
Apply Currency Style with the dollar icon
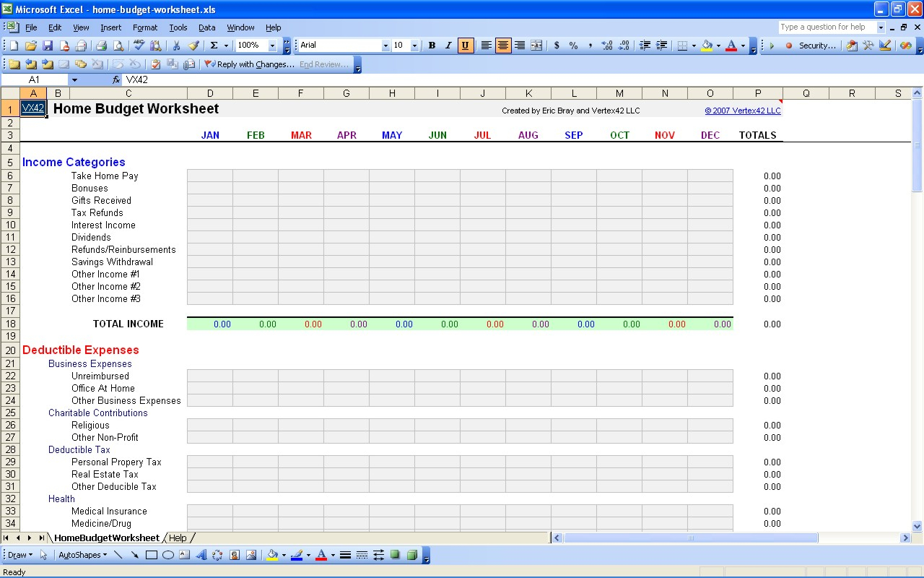point(557,46)
